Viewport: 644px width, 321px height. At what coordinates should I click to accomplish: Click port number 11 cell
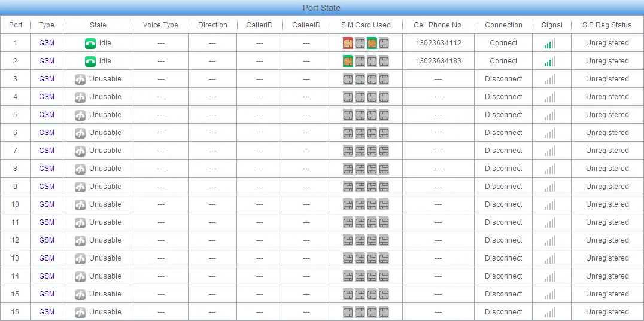(x=15, y=222)
